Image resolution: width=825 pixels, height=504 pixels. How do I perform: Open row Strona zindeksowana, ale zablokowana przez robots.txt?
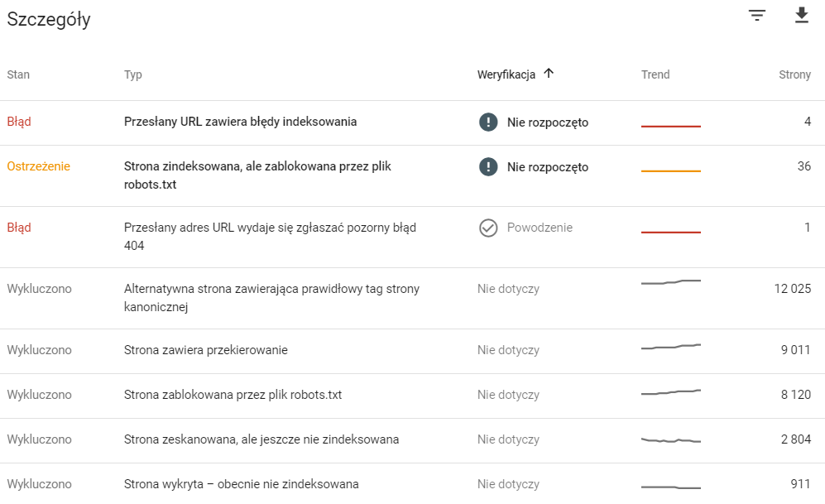[x=412, y=175]
